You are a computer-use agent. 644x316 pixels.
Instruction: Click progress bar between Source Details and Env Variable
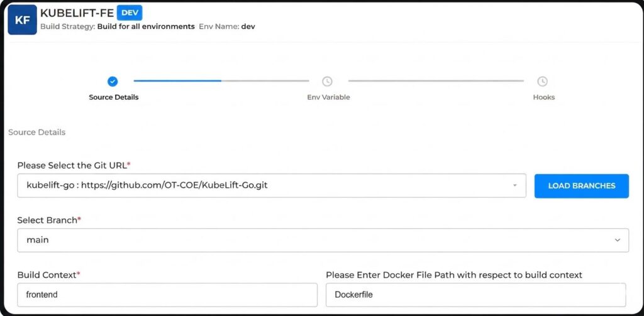click(x=221, y=81)
